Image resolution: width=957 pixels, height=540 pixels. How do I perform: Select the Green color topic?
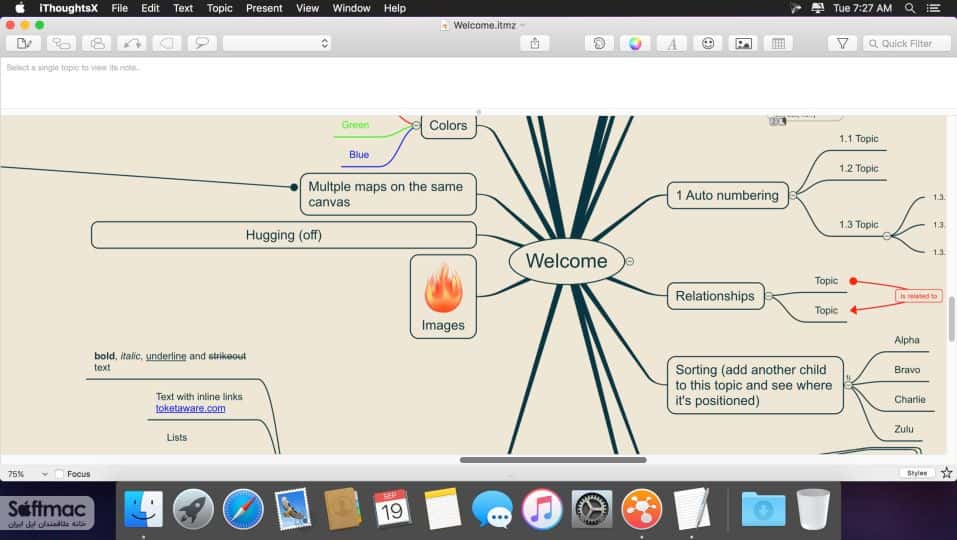pos(355,125)
